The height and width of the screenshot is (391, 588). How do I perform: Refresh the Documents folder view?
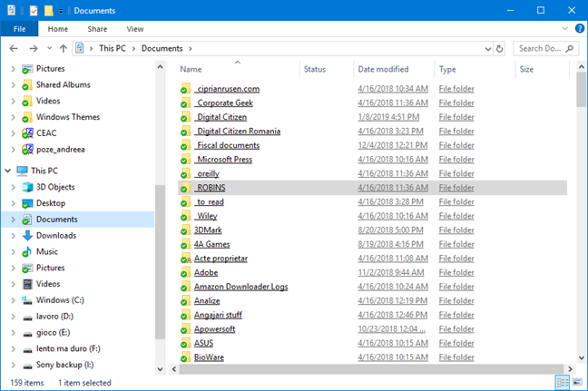499,49
